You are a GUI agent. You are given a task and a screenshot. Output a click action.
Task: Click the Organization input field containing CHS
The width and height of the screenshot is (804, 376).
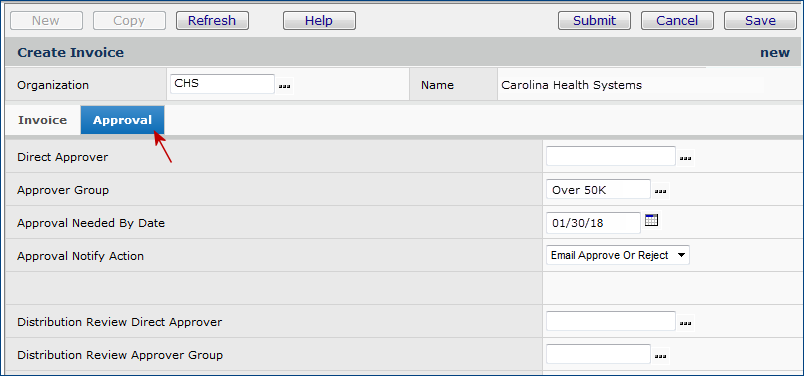[x=223, y=84]
